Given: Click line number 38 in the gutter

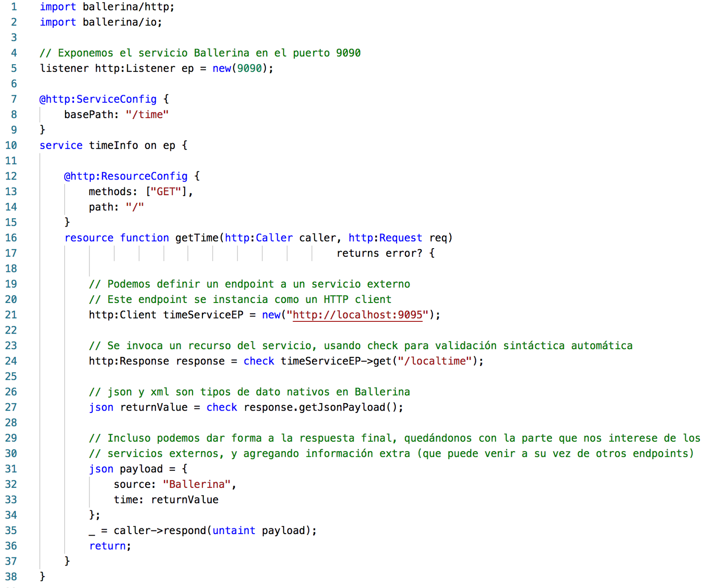Looking at the screenshot, I should (11, 576).
